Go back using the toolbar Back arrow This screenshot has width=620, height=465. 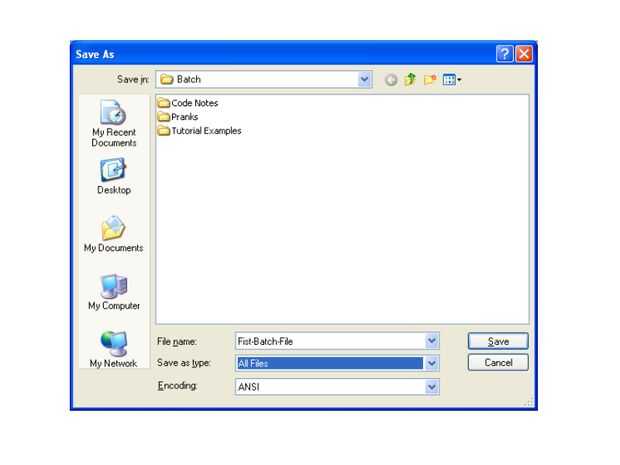click(391, 80)
